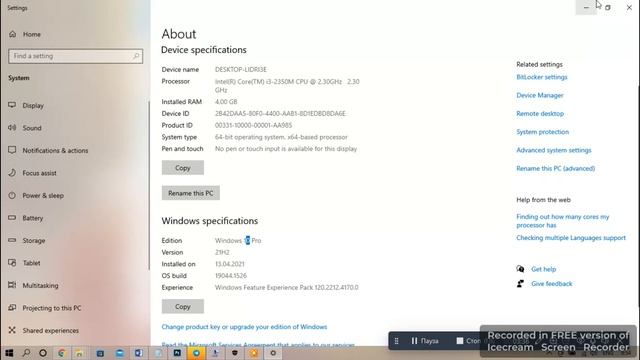Click the Edition value Windows 10 Pro
The height and width of the screenshot is (360, 640).
[238, 240]
